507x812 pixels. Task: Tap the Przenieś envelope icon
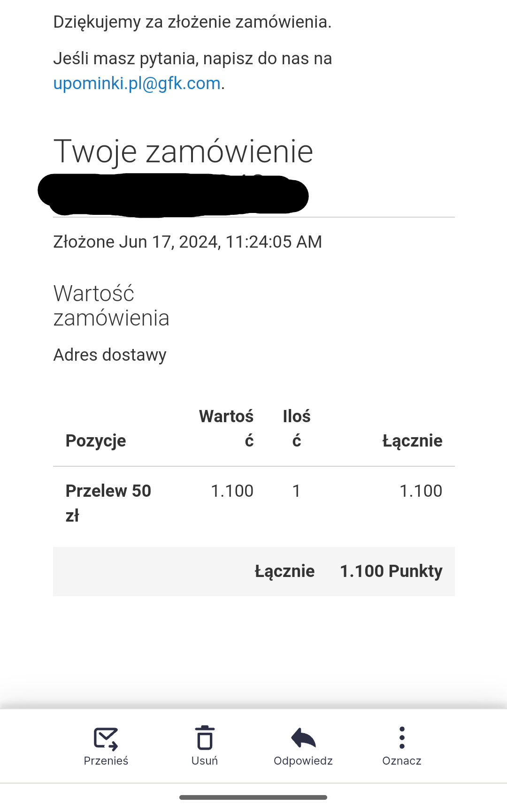pos(106,738)
